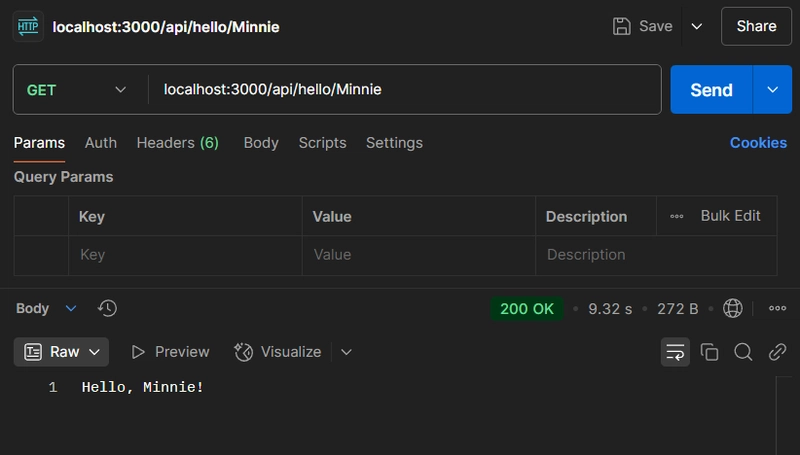Open the Scripts tab
This screenshot has width=800, height=455.
coord(322,143)
